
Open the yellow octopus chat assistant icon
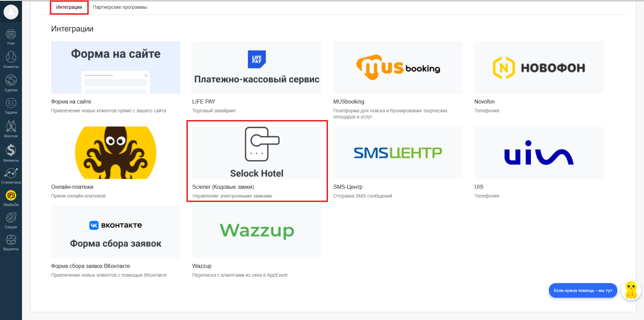click(x=631, y=291)
